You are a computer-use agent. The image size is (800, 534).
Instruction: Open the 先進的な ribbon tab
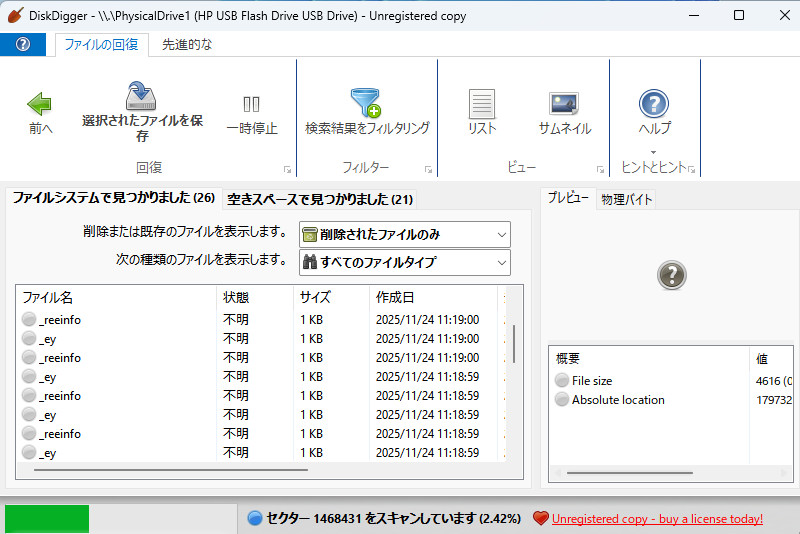(x=186, y=45)
